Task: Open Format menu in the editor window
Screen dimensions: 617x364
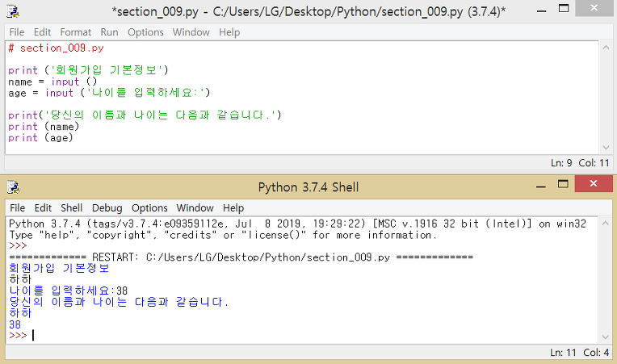Action: pos(76,32)
